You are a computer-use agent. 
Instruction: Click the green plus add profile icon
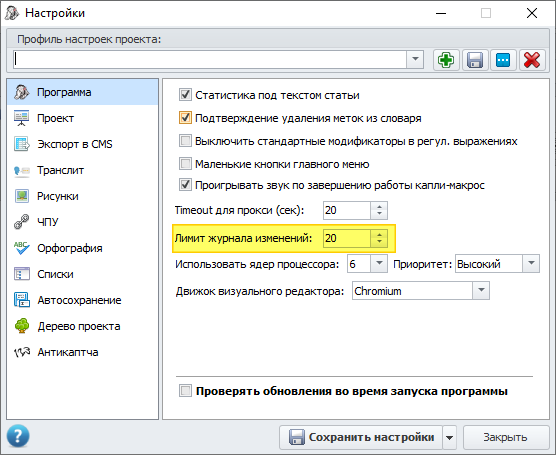pos(446,60)
